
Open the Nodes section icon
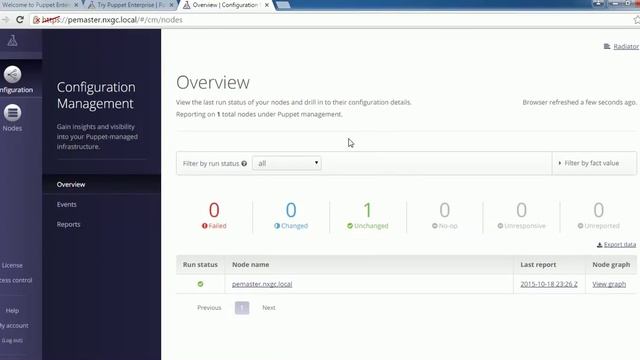[x=13, y=113]
